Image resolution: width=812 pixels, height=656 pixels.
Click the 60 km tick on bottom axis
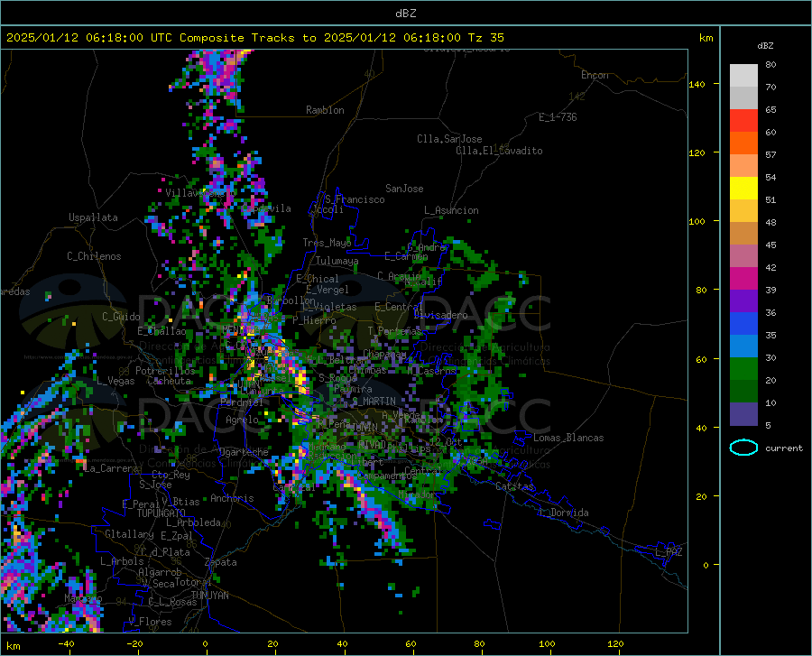coord(411,644)
